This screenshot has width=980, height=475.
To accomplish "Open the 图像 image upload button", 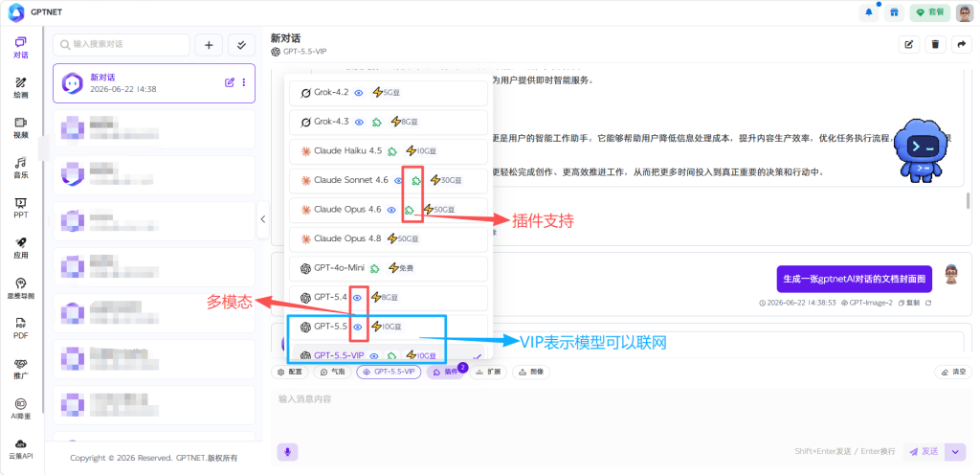I will click(530, 372).
